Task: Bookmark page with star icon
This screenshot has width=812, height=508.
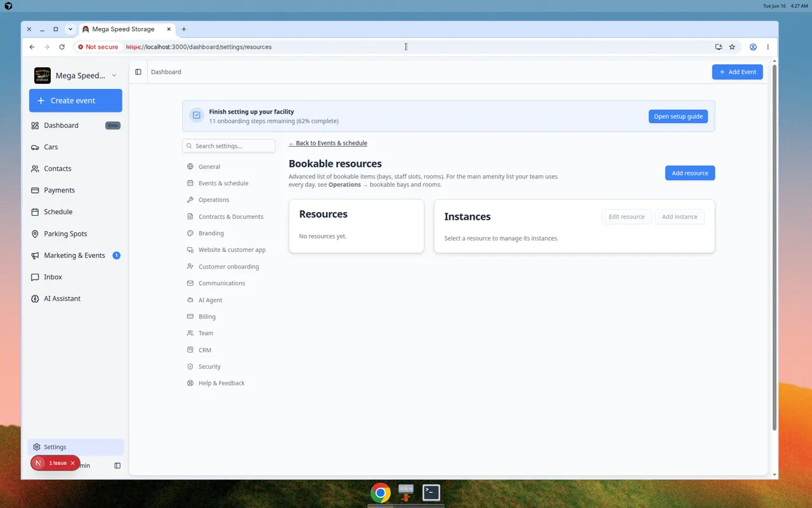Action: pos(732,47)
